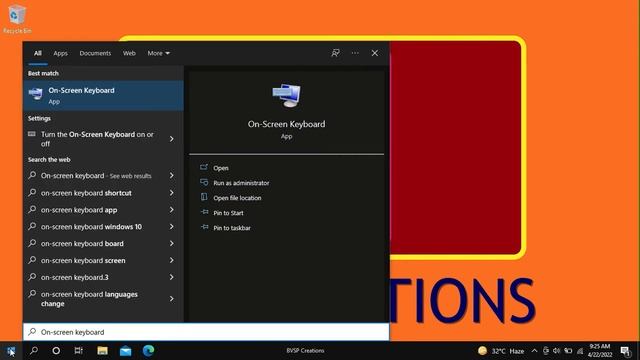
Task: Click the Windows Start button
Action: coord(11,351)
